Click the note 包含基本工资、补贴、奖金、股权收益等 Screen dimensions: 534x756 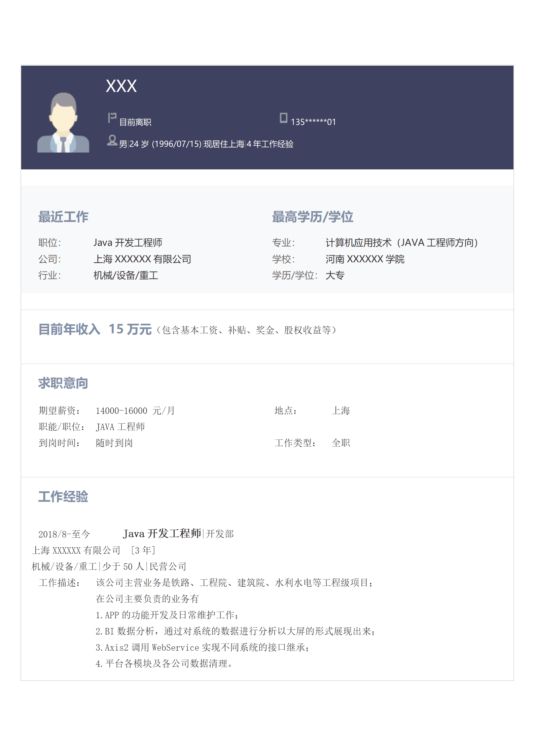tap(247, 330)
